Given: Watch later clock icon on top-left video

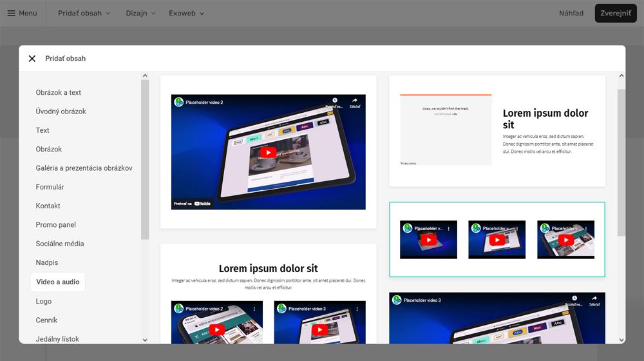Looking at the screenshot, I should coord(335,101).
